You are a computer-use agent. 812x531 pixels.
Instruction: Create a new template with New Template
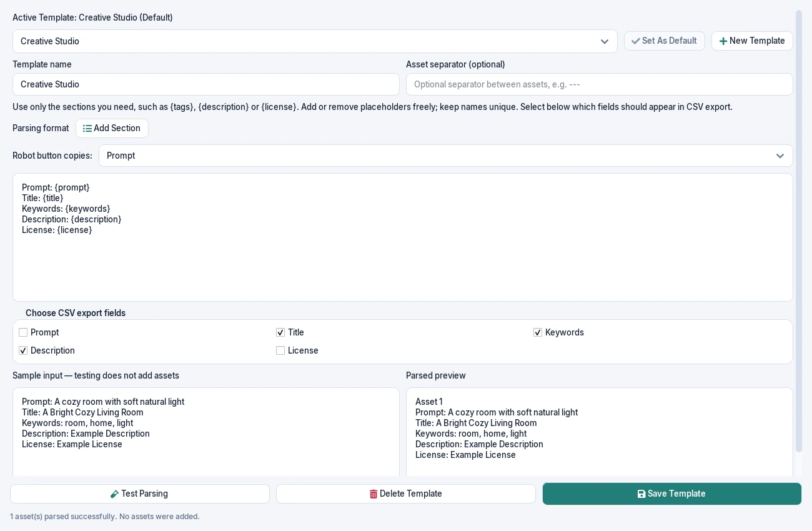pos(752,41)
